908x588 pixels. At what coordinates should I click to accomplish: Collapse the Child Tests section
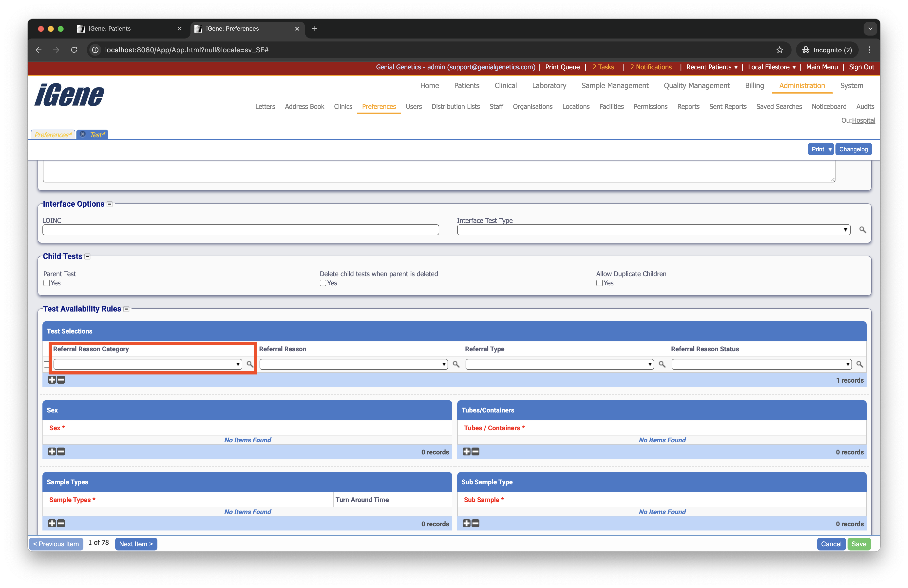(87, 256)
